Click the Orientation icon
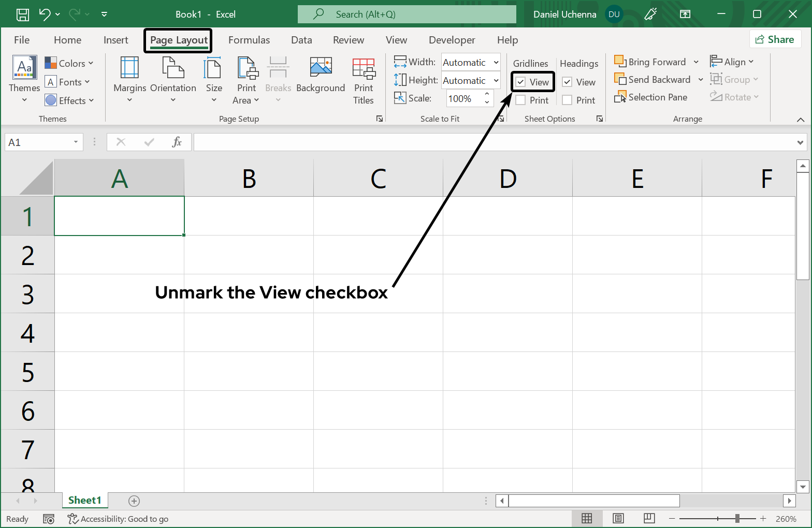Viewport: 812px width, 528px height. 173,68
